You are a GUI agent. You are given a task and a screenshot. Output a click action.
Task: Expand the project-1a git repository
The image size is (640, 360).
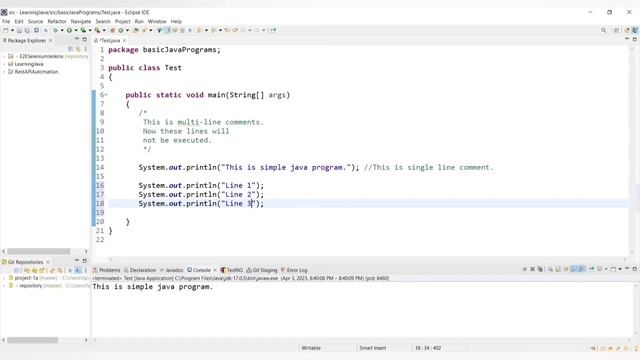click(x=4, y=278)
